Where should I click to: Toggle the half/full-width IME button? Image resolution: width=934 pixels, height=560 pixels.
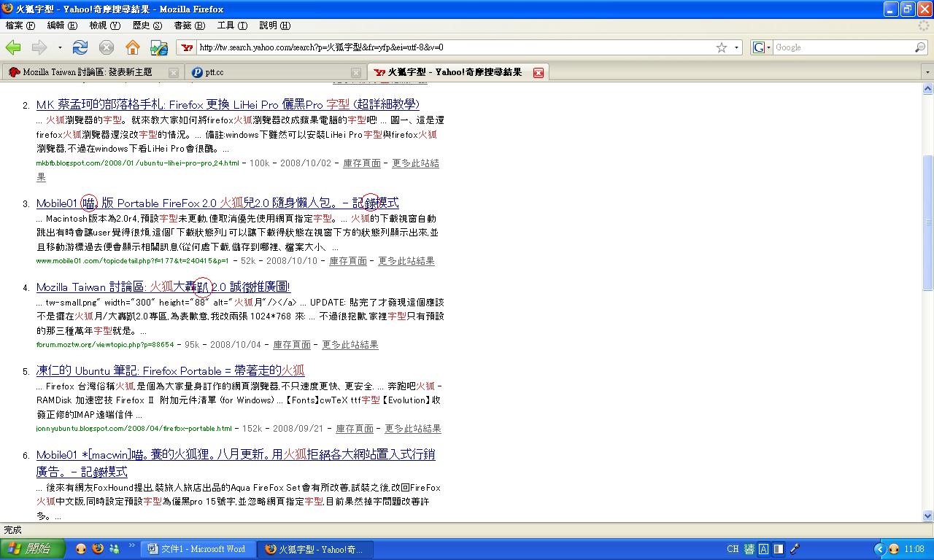coord(779,549)
